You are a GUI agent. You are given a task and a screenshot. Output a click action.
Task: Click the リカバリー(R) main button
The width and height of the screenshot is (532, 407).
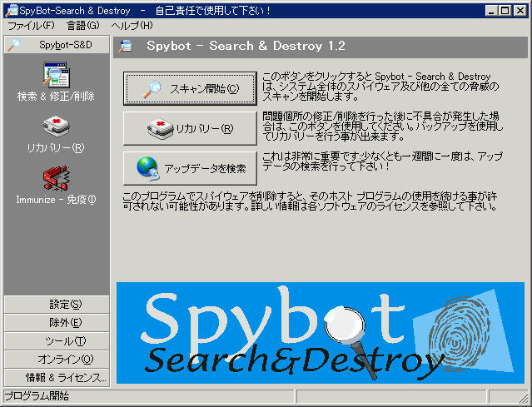click(190, 128)
